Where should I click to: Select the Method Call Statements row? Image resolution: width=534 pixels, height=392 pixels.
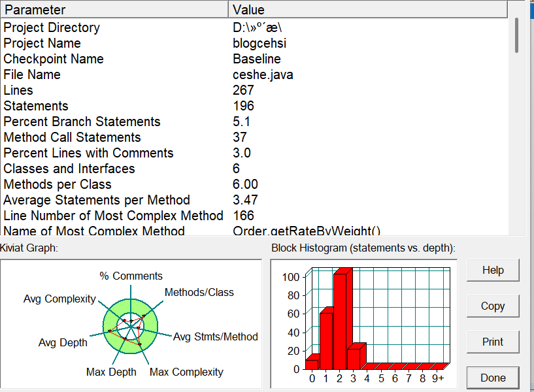tap(72, 137)
